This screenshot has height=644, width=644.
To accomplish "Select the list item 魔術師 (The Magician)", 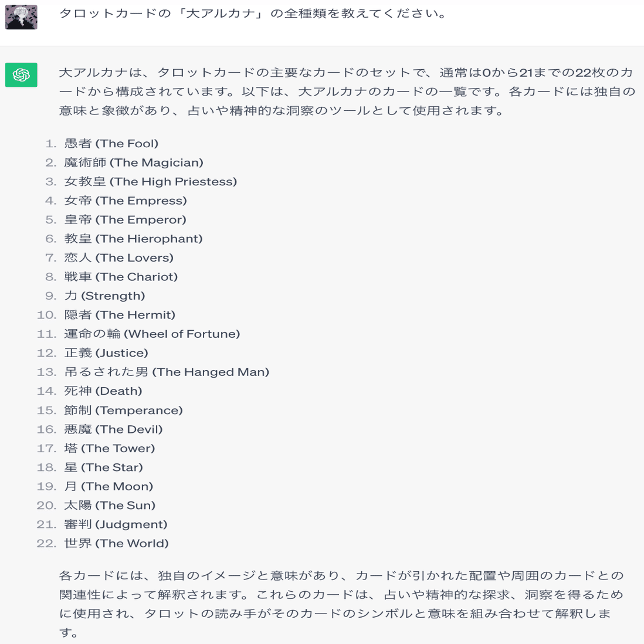I will [134, 162].
